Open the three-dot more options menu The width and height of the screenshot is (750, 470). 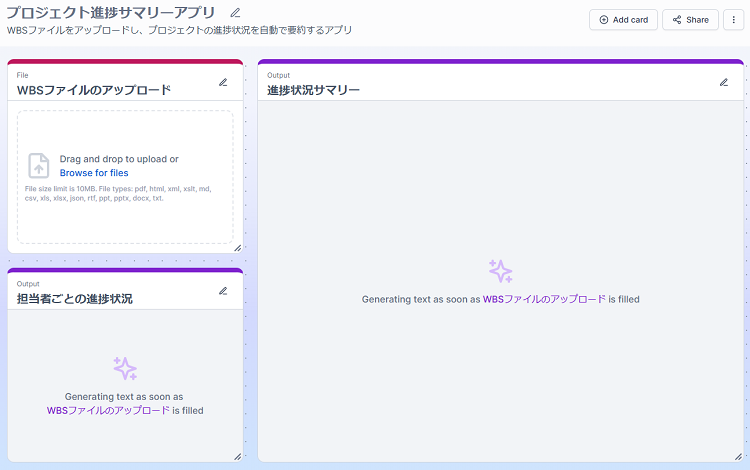click(733, 20)
